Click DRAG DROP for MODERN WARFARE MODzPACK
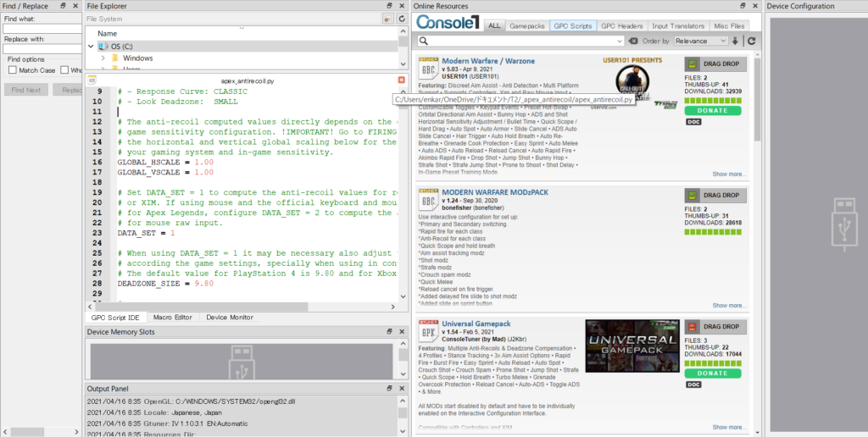 715,196
